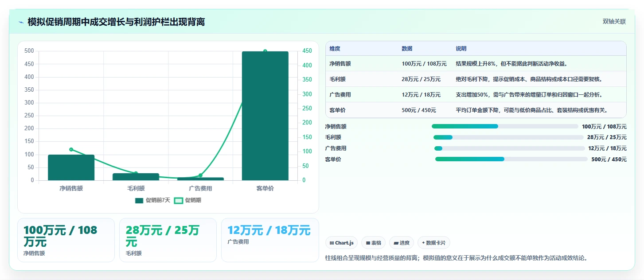This screenshot has width=644, height=280.
Task: Click the 28万元 / 25万元 data card
Action: point(168,240)
